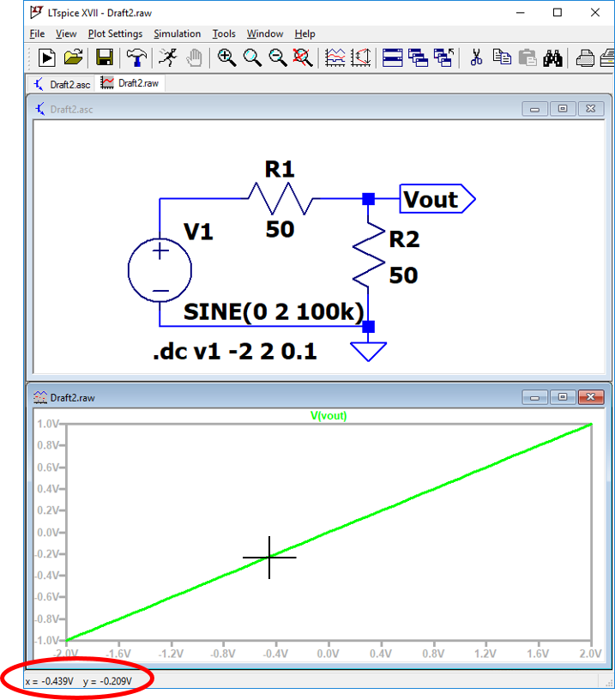Click the Find binoculars icon
This screenshot has width=615, height=700.
(552, 57)
